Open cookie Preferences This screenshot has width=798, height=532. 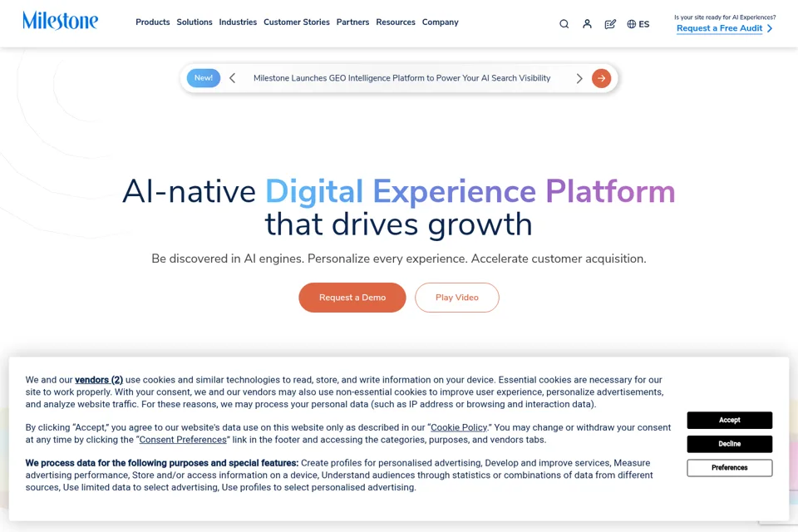click(729, 468)
